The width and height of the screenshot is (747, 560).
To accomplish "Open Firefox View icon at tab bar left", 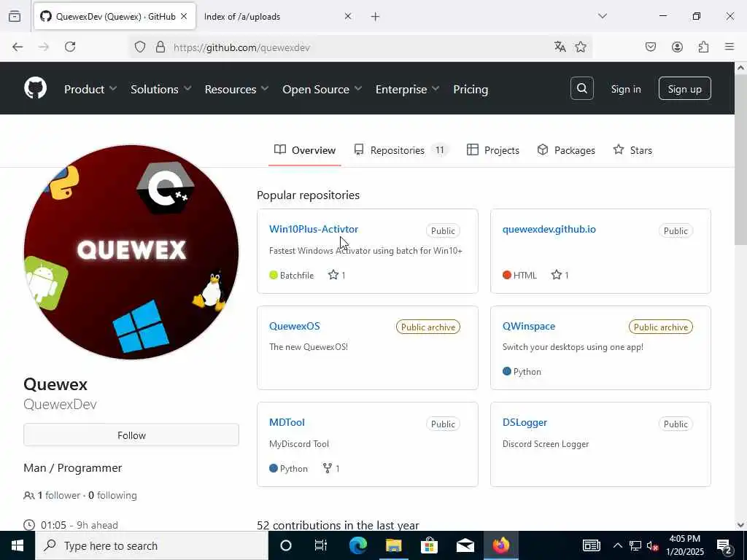I will (x=15, y=16).
